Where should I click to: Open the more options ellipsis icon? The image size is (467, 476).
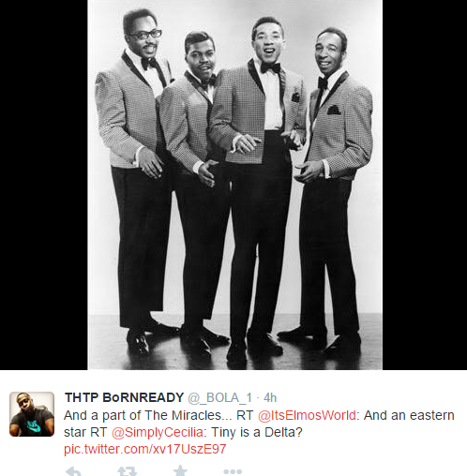[233, 471]
